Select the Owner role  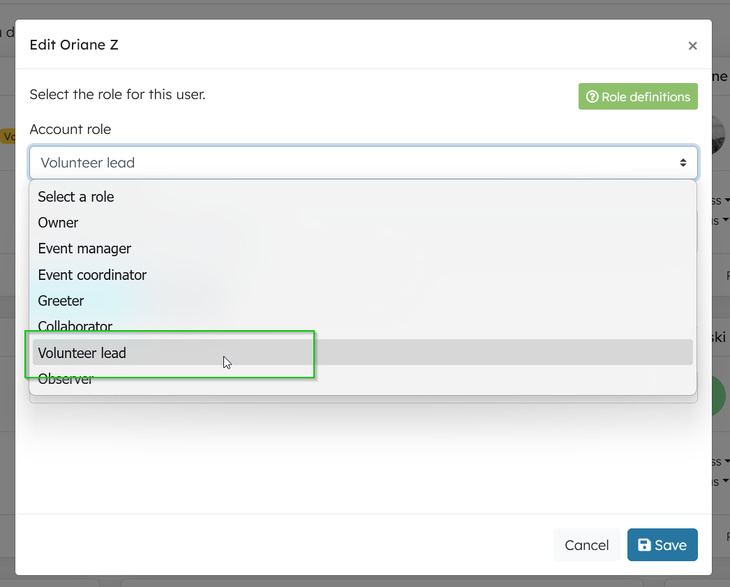point(58,223)
